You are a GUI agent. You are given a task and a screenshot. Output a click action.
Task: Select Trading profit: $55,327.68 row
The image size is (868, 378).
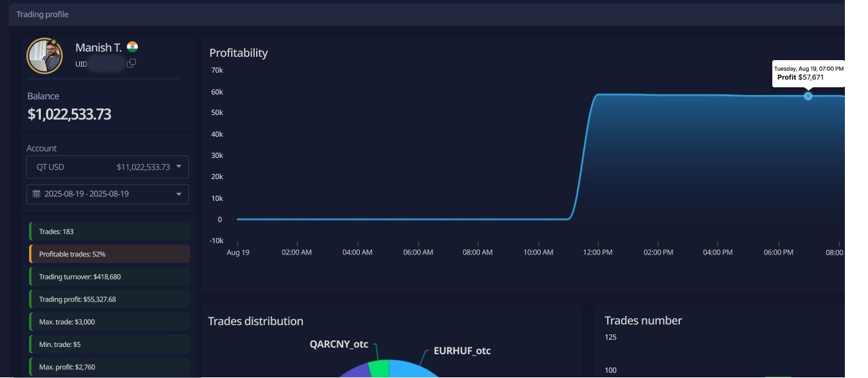click(110, 299)
